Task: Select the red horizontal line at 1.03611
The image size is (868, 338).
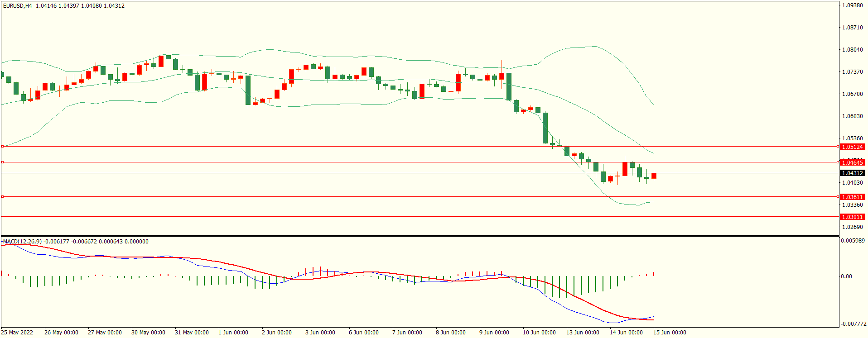Action: 420,197
